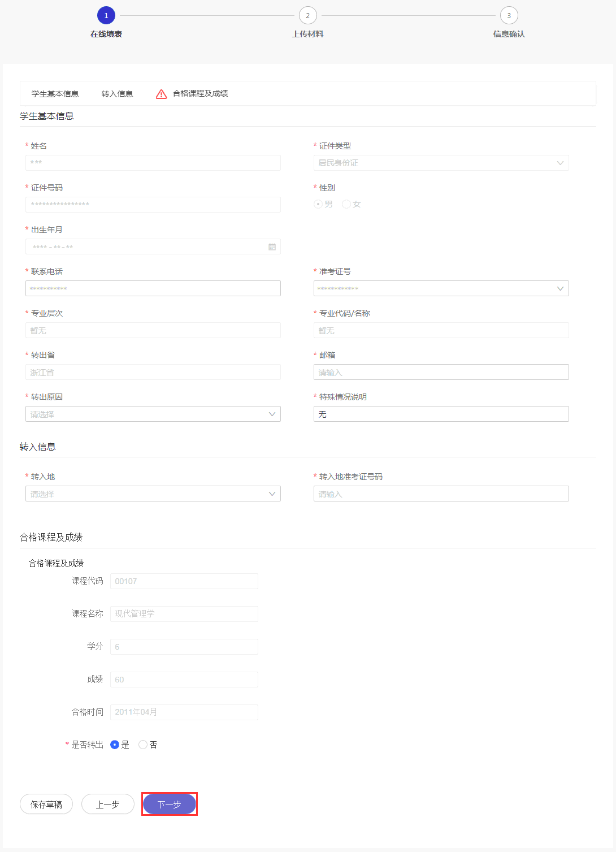Select 否 for 是否转出
The width and height of the screenshot is (616, 852).
pos(142,745)
